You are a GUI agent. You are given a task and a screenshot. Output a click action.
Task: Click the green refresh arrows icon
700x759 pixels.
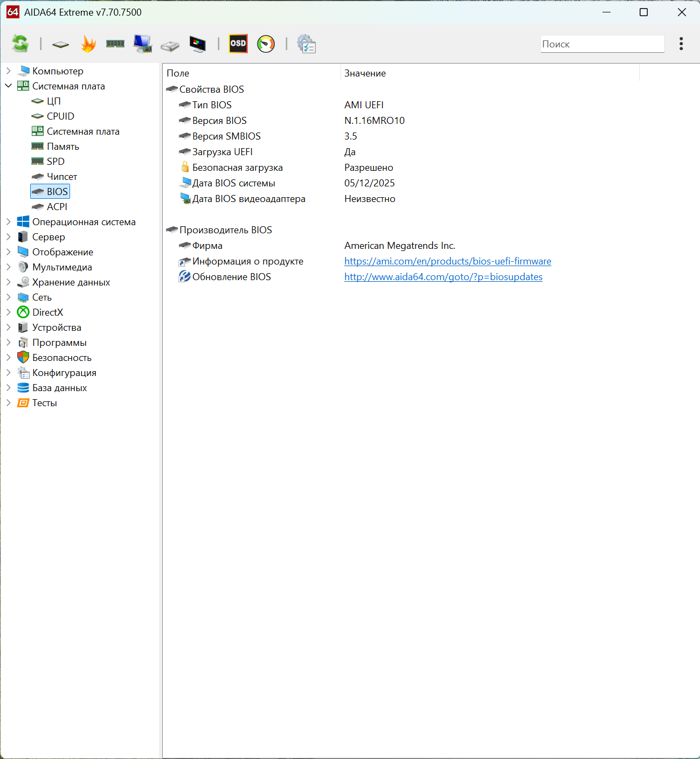20,44
